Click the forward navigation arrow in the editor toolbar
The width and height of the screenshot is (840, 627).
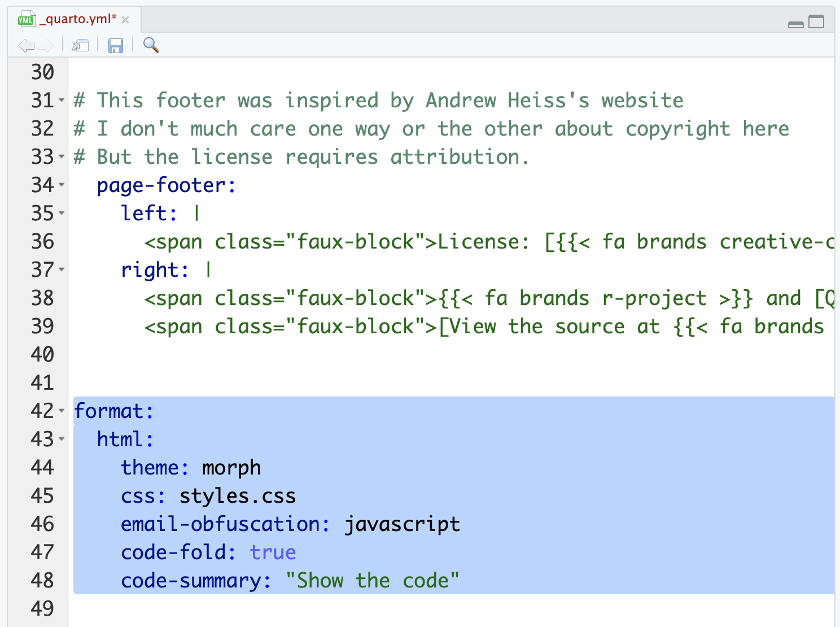pos(46,45)
